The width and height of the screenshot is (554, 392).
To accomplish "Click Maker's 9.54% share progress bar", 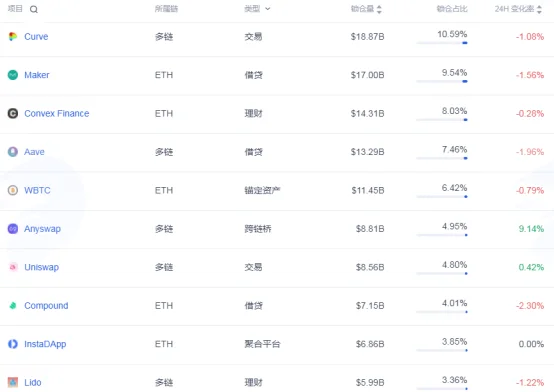I will (442, 81).
